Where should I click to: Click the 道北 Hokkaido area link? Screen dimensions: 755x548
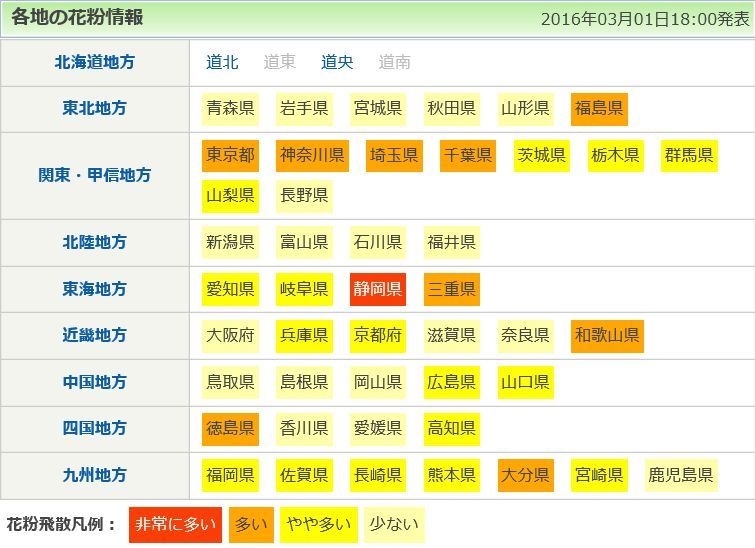pyautogui.click(x=222, y=62)
